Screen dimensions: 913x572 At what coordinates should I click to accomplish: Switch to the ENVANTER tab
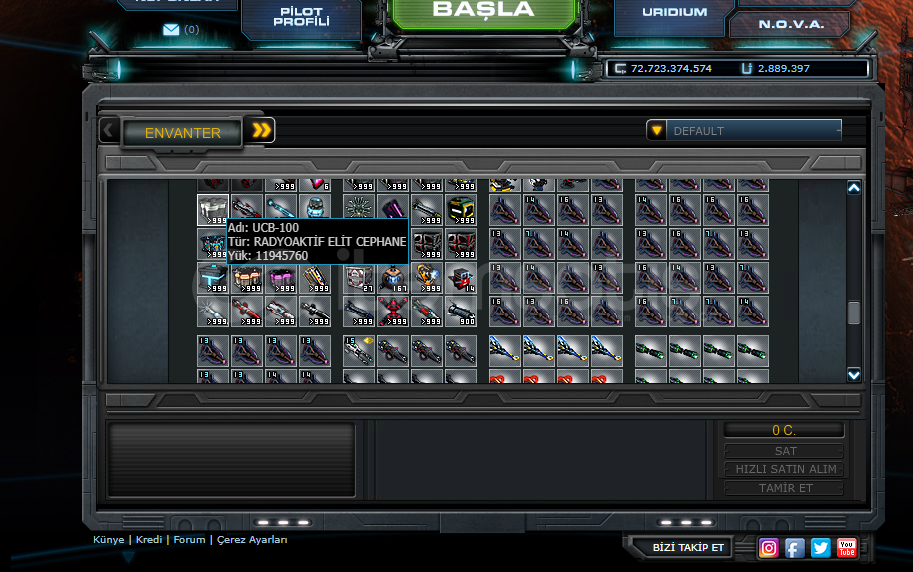(x=182, y=133)
